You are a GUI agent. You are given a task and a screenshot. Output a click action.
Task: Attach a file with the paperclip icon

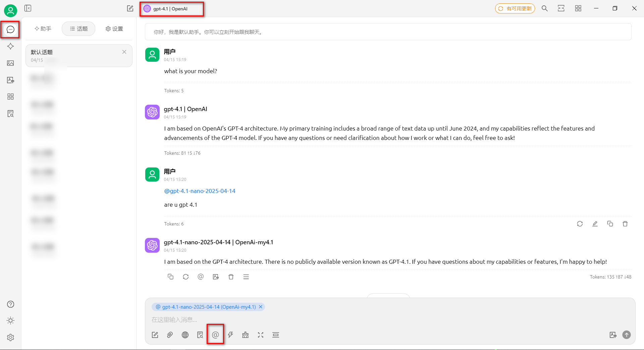point(170,335)
